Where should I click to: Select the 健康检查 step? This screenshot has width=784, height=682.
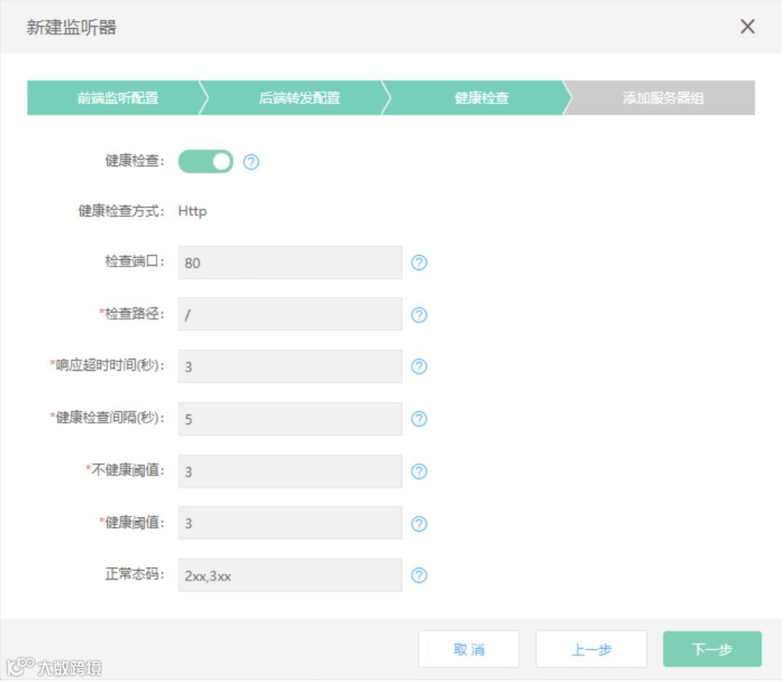pos(481,98)
